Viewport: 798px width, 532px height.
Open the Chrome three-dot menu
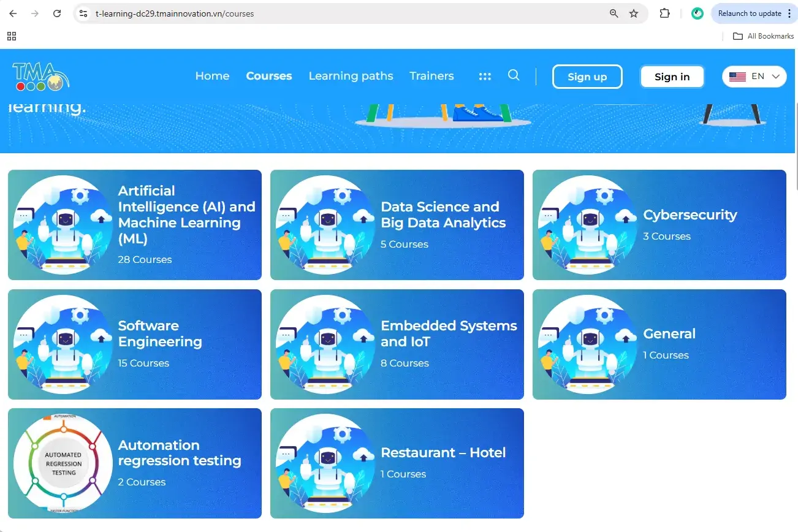789,13
